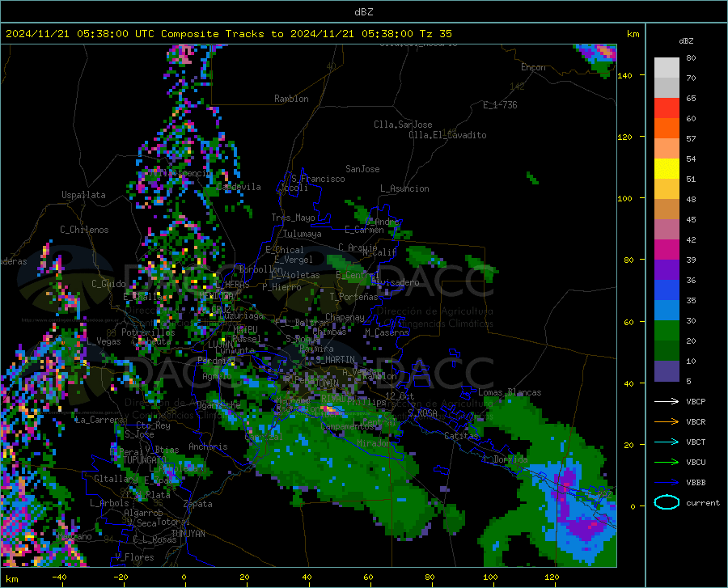The width and height of the screenshot is (728, 588).
Task: Click the 'L_Dormida' map label
Action: [505, 459]
